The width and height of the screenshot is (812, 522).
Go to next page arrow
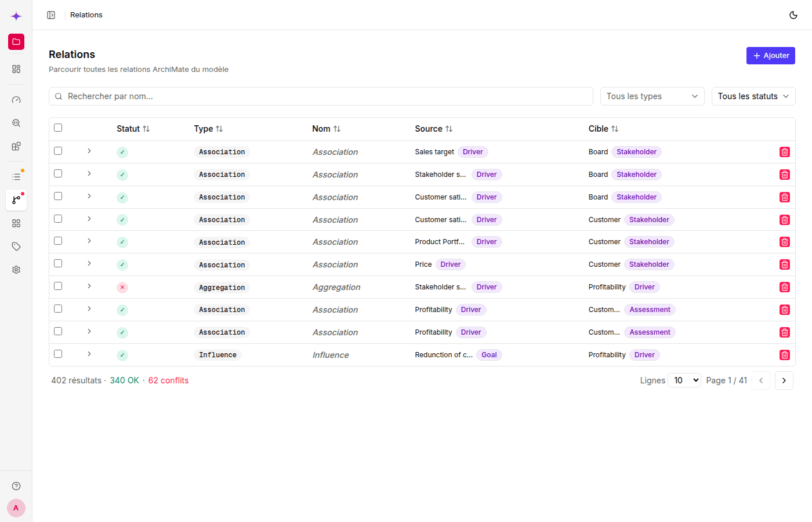click(784, 380)
